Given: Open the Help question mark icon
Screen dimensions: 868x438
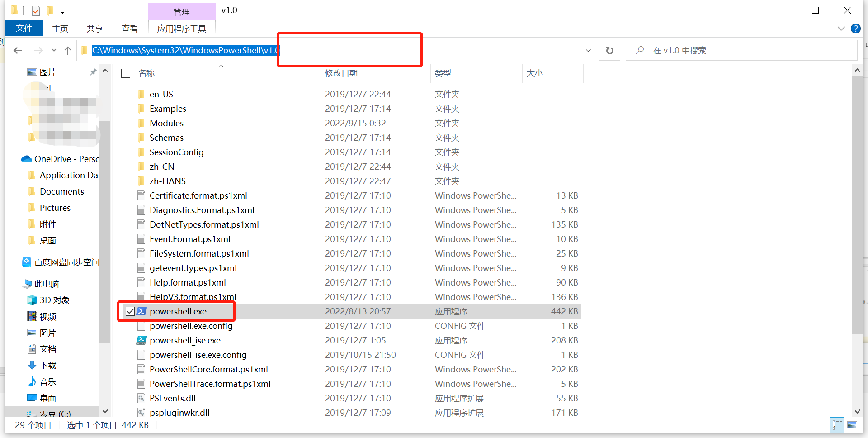Looking at the screenshot, I should 855,29.
